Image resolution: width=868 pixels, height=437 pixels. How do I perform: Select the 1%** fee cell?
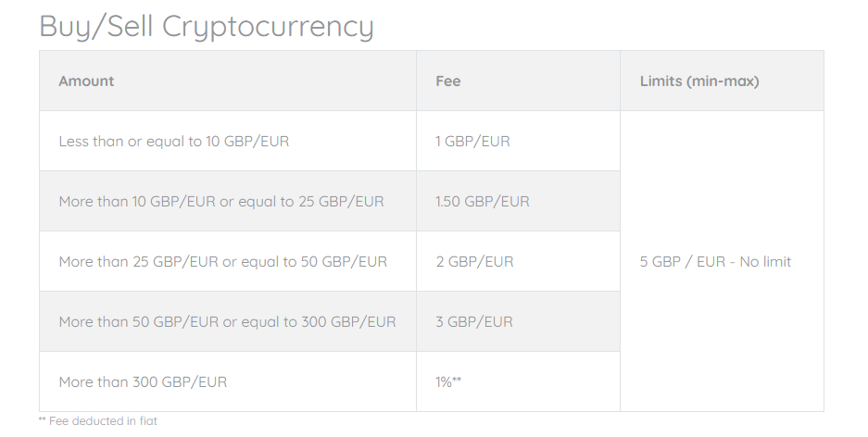point(518,381)
